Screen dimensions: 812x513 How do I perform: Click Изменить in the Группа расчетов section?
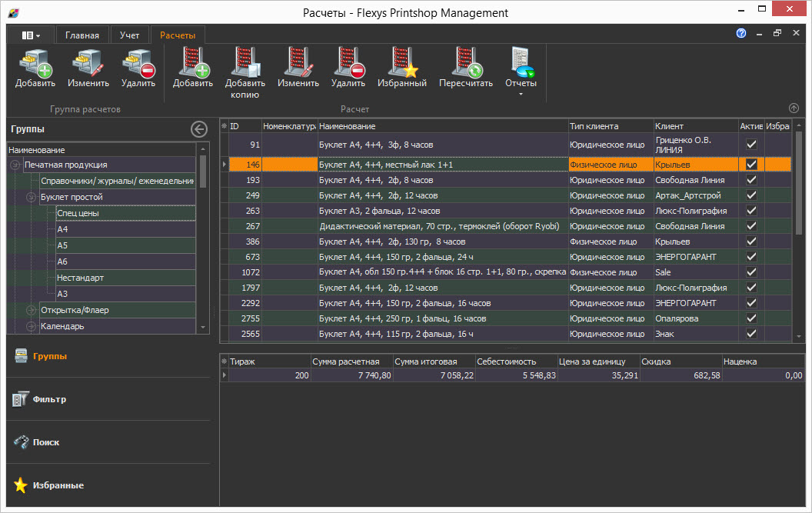click(88, 69)
